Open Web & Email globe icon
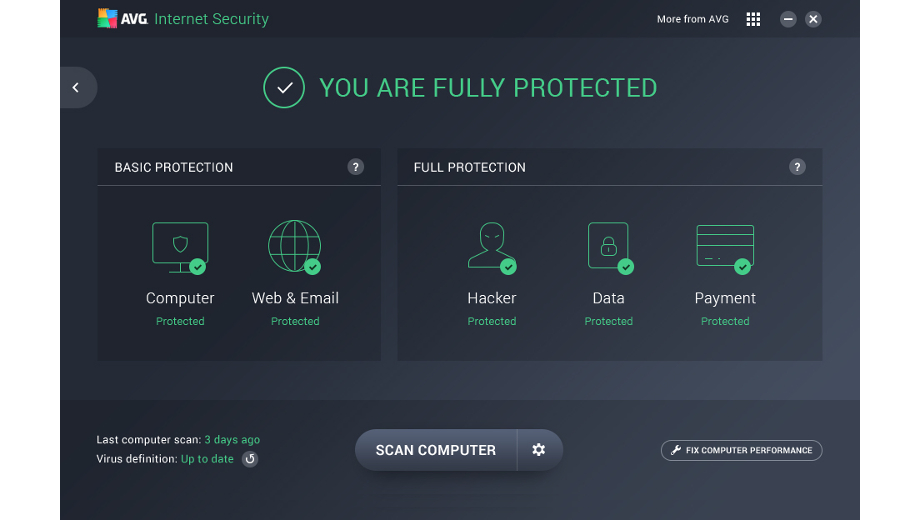920x520 pixels. point(295,247)
